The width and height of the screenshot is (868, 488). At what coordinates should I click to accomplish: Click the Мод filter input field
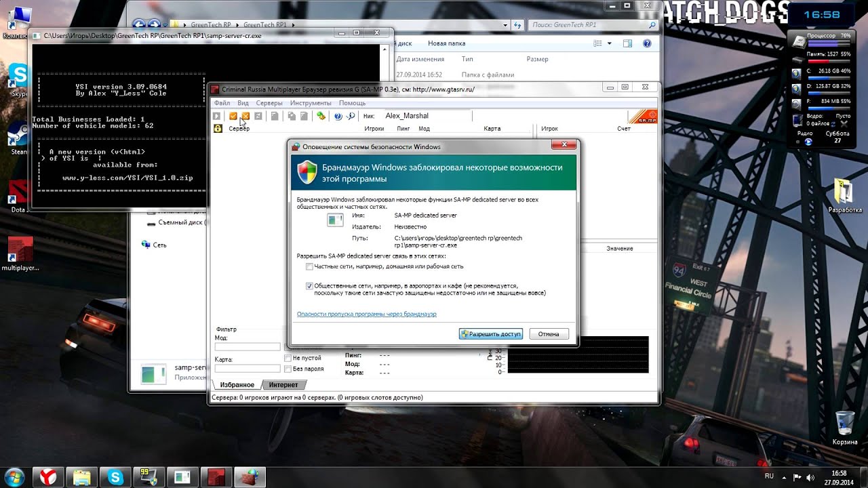click(248, 346)
